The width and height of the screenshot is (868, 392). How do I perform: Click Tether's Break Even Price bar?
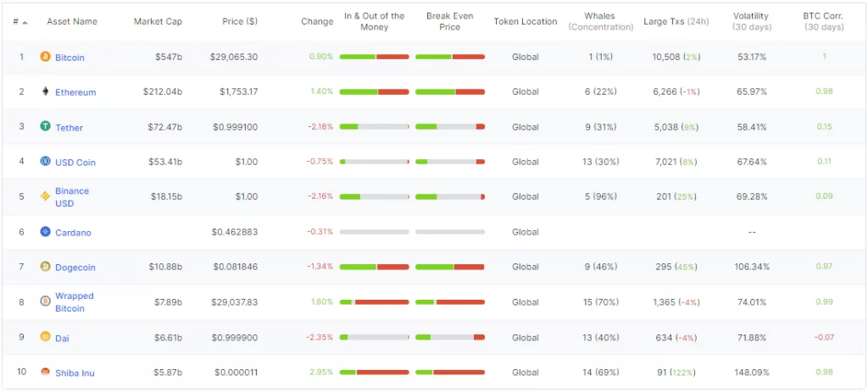[x=450, y=127]
